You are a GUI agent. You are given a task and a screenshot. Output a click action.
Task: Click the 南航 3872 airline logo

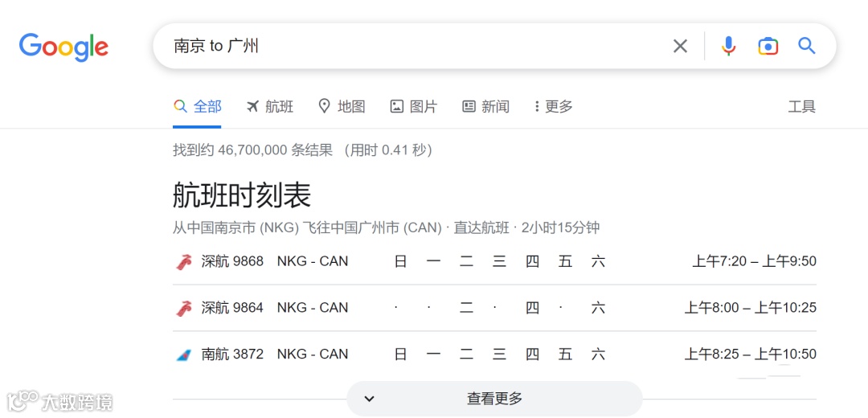[x=183, y=354]
